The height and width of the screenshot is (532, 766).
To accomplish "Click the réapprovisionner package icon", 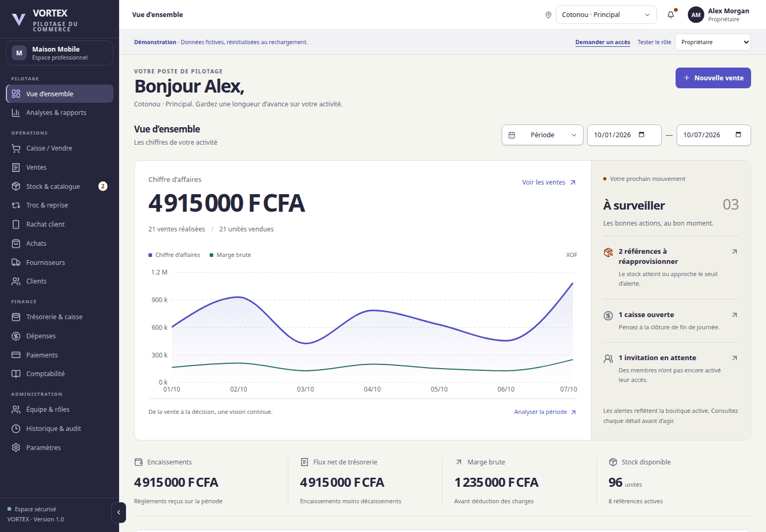I will pos(609,252).
